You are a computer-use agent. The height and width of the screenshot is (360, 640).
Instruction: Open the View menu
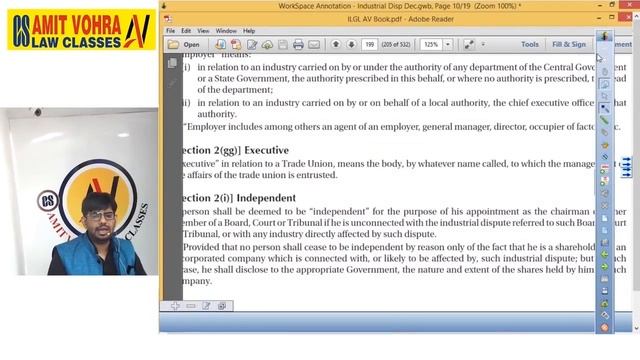point(203,31)
